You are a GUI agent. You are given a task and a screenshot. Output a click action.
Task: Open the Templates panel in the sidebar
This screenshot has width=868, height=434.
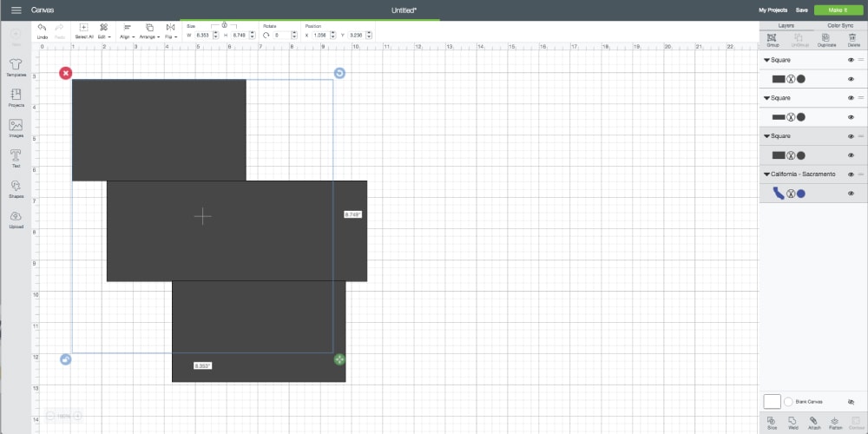click(x=16, y=67)
